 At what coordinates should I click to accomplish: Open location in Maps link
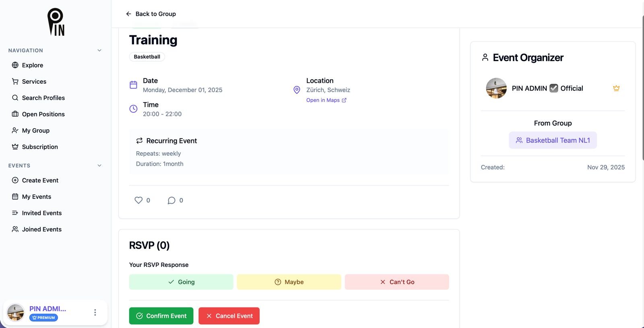pos(326,100)
